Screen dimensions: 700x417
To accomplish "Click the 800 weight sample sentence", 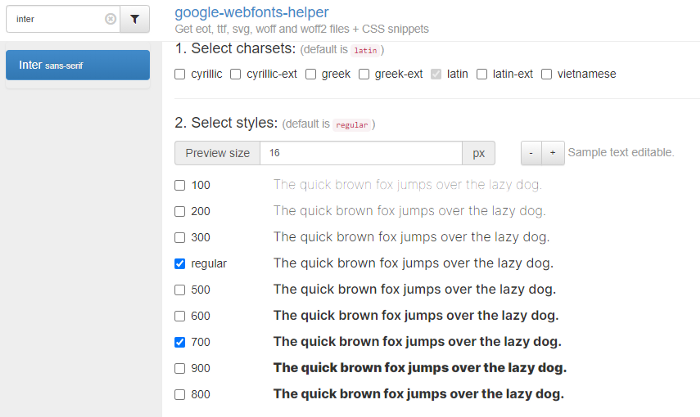I will pos(419,394).
